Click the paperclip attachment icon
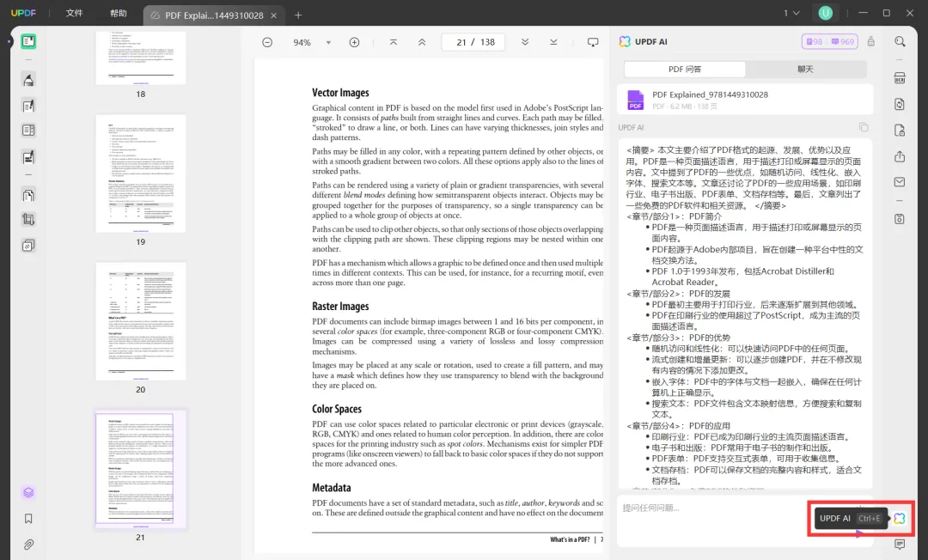 tap(28, 544)
